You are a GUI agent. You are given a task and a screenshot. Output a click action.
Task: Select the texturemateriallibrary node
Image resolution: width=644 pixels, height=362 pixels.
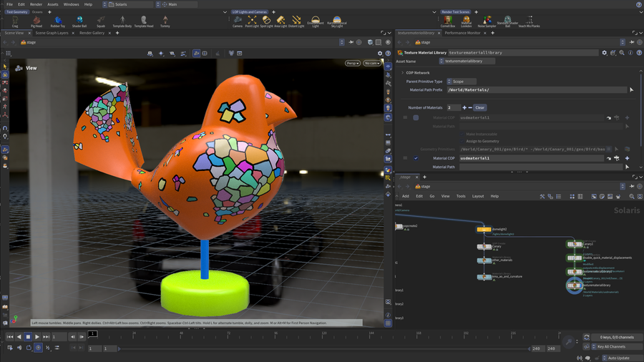(574, 285)
